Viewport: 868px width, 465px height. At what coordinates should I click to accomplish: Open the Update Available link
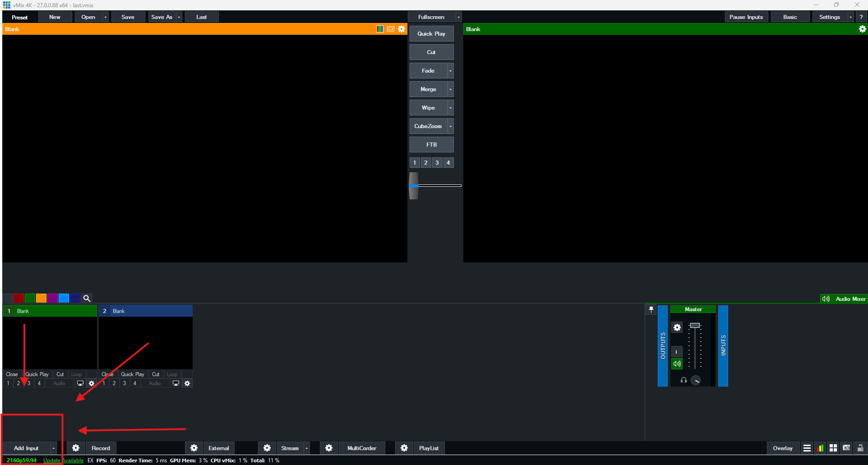coord(62,460)
